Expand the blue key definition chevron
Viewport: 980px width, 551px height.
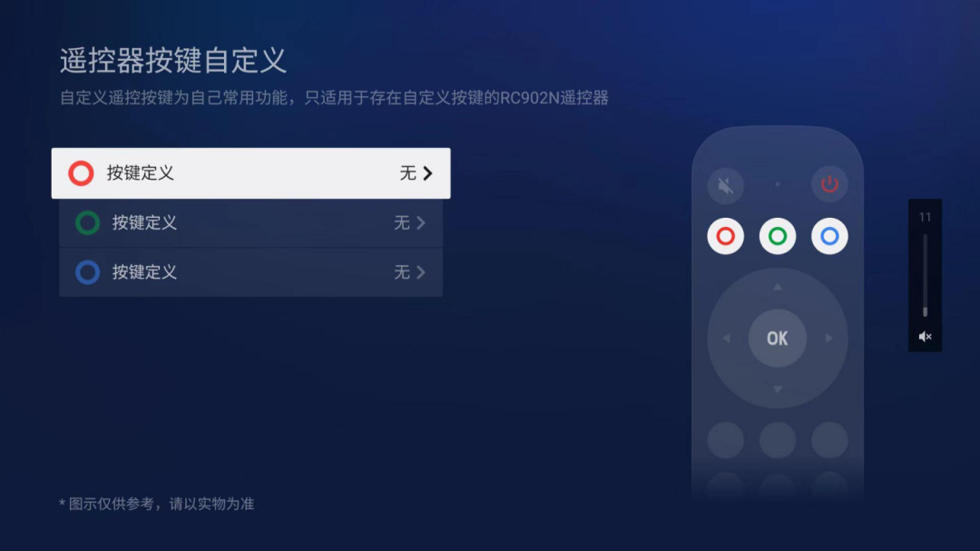[421, 272]
